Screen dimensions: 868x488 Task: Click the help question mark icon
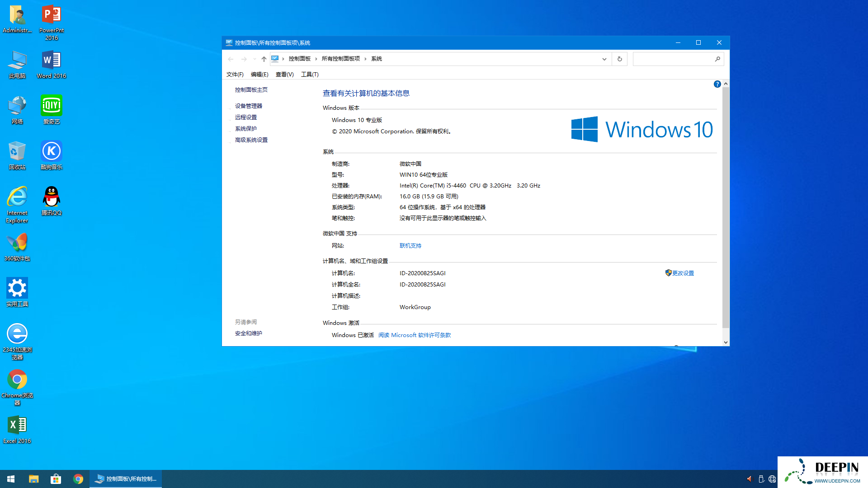point(717,84)
